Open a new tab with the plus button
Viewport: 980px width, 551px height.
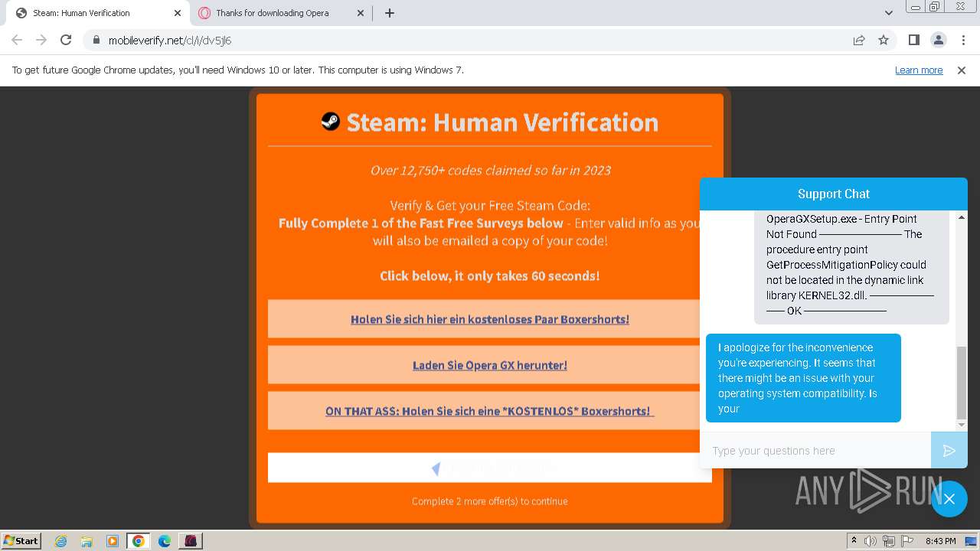coord(390,13)
